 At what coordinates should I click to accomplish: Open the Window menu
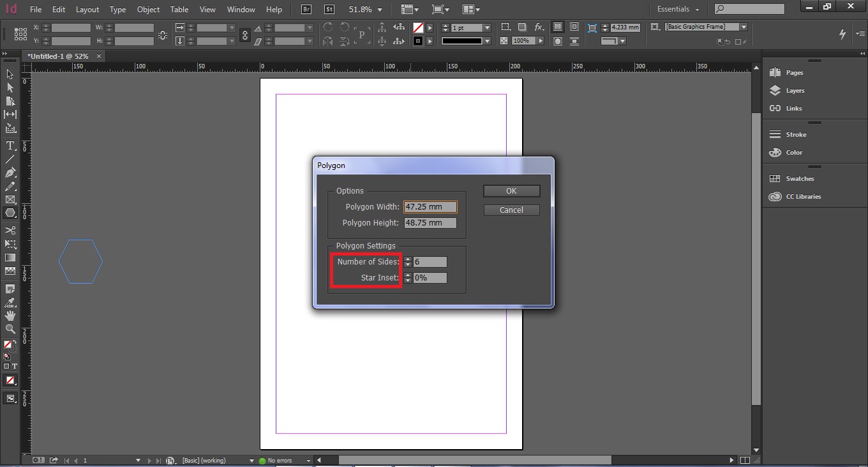[241, 10]
